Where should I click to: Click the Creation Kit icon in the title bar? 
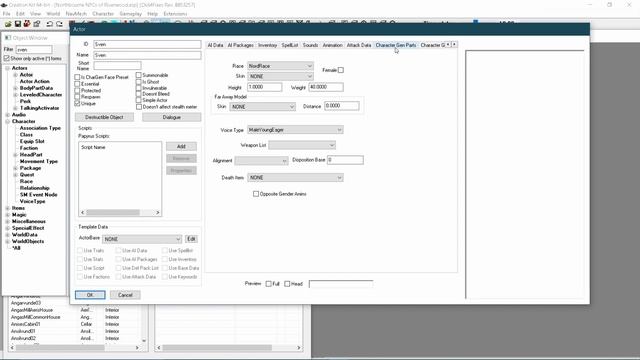4,5
